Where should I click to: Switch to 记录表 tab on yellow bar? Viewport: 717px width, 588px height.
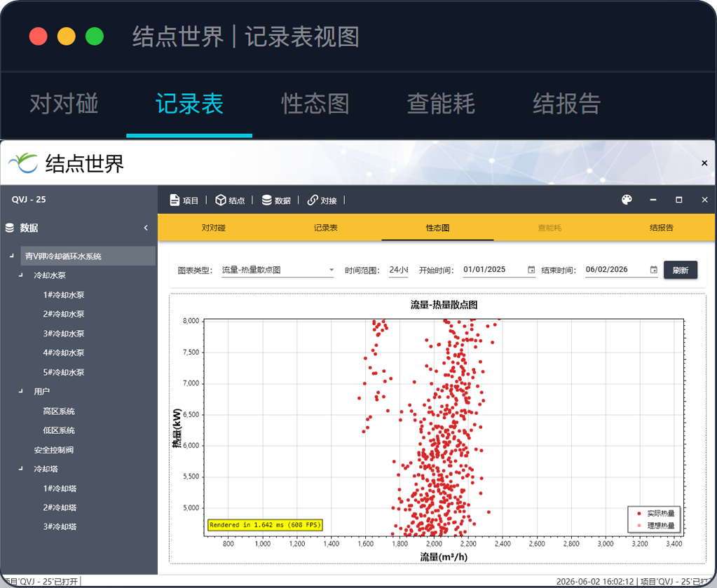(x=326, y=228)
